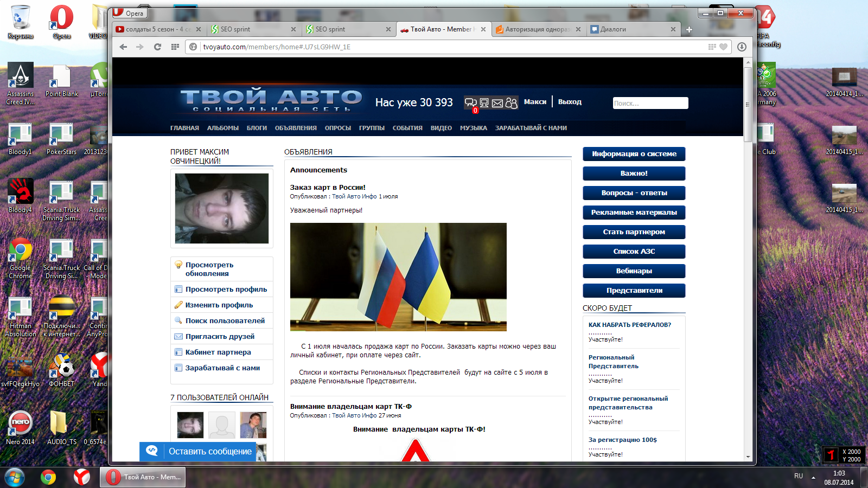This screenshot has width=868, height=488.
Task: Toggle the heart bookmark icon in address bar
Action: (723, 47)
